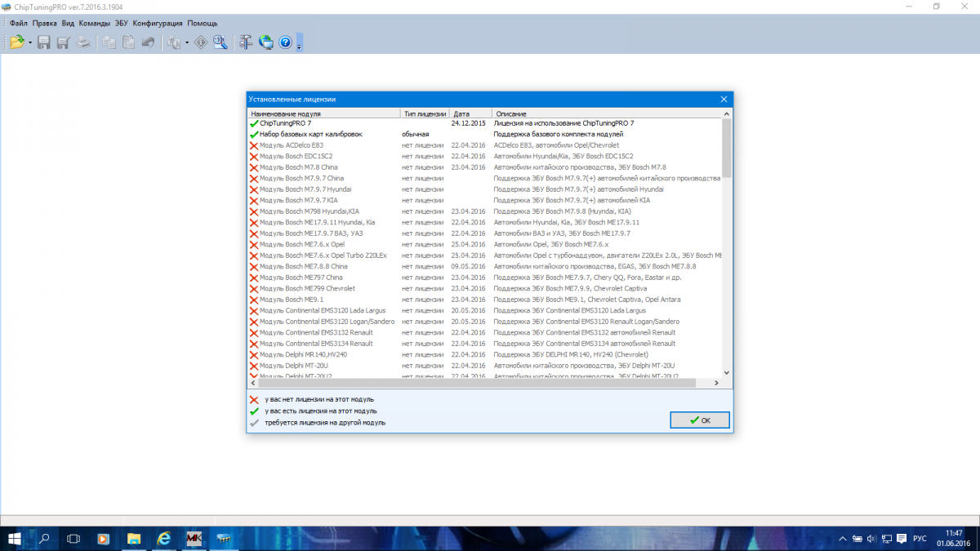Viewport: 980px width, 551px height.
Task: Open settings via hammer toolbar icon
Action: click(246, 42)
